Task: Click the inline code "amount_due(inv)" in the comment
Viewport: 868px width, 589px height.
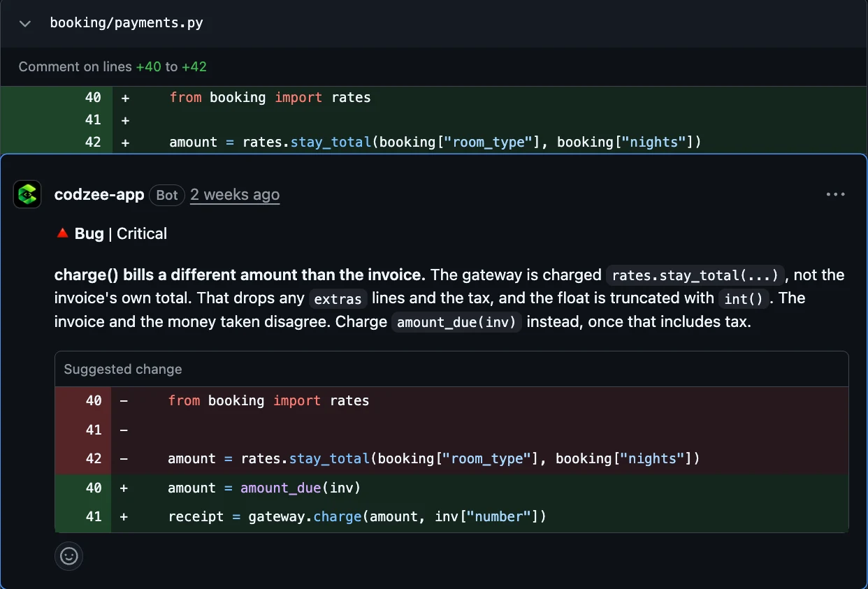Action: point(456,323)
